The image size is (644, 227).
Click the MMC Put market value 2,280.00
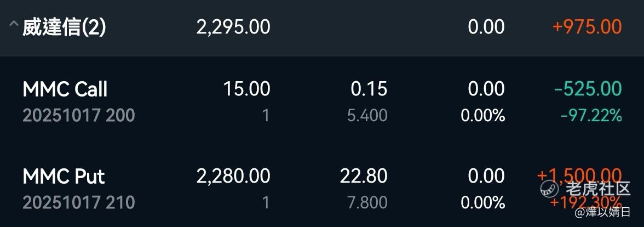(x=233, y=176)
